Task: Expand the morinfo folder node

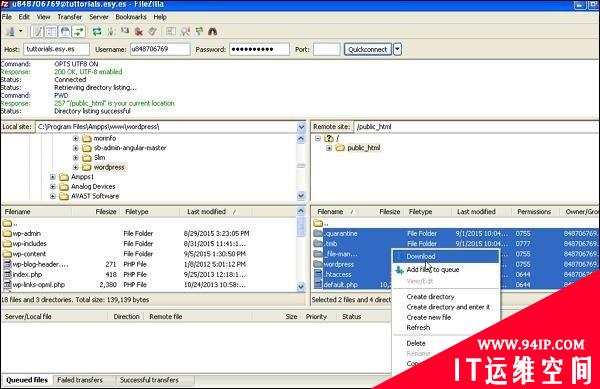Action: coord(75,138)
